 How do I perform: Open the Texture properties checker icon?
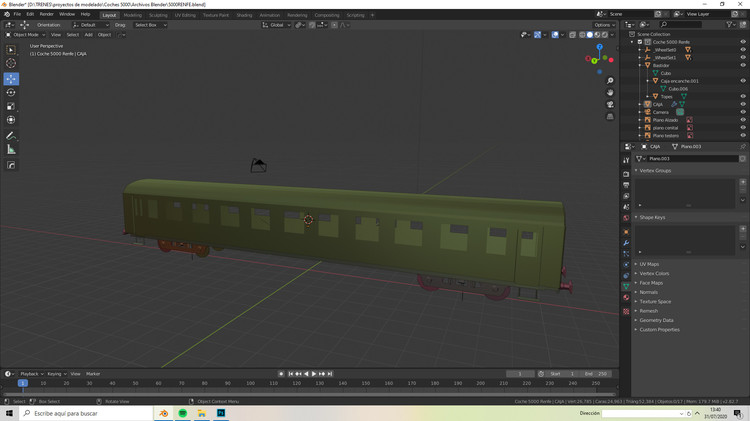(x=626, y=311)
